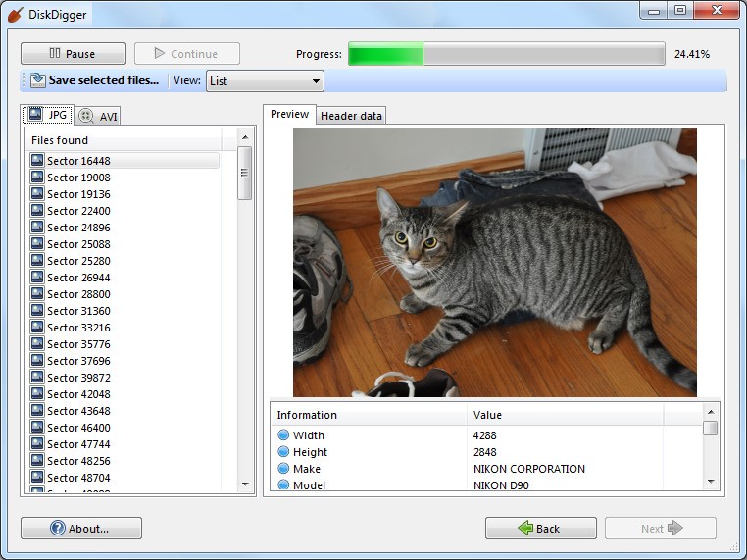Pause the scanning process
747x560 pixels.
pyautogui.click(x=74, y=54)
